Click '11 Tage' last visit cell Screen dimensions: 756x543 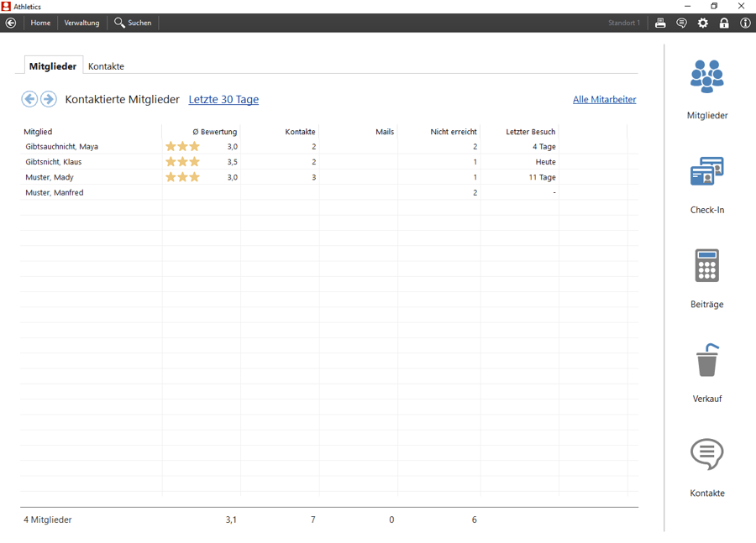542,177
